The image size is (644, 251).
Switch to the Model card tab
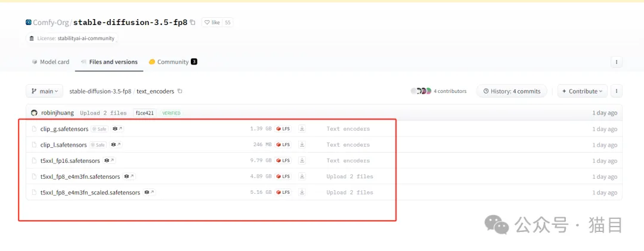[x=51, y=62]
